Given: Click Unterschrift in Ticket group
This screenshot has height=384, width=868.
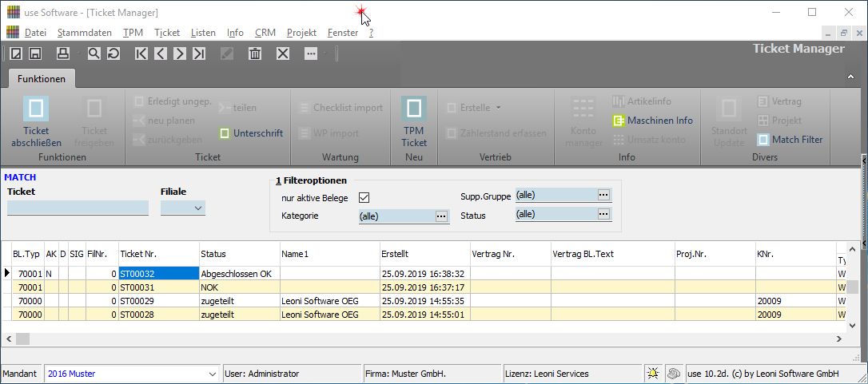Looking at the screenshot, I should [251, 133].
